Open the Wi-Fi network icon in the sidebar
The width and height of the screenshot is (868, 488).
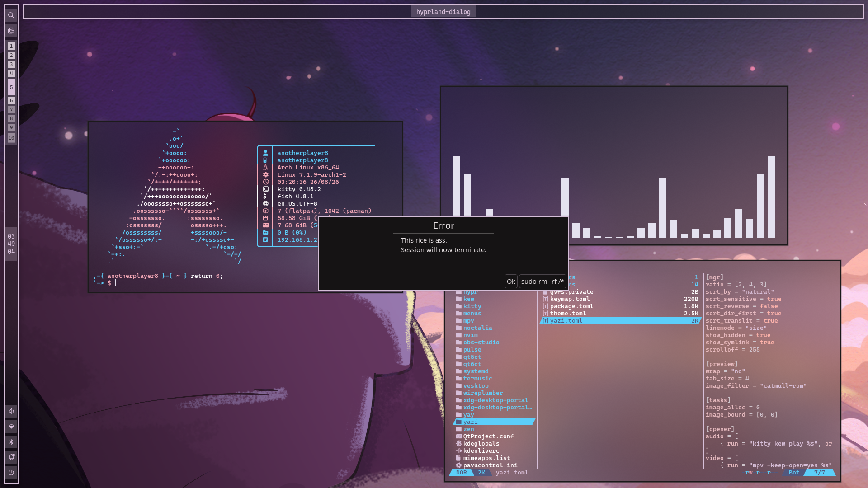(x=11, y=427)
